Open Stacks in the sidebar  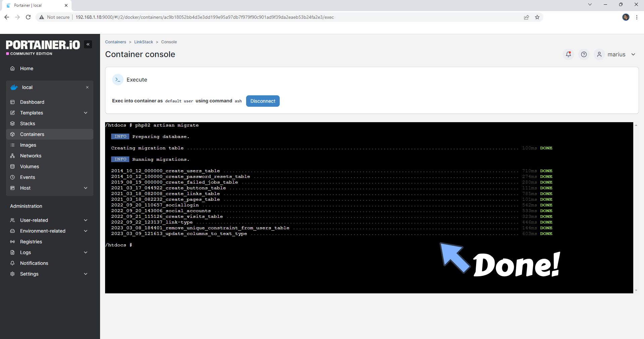[28, 124]
